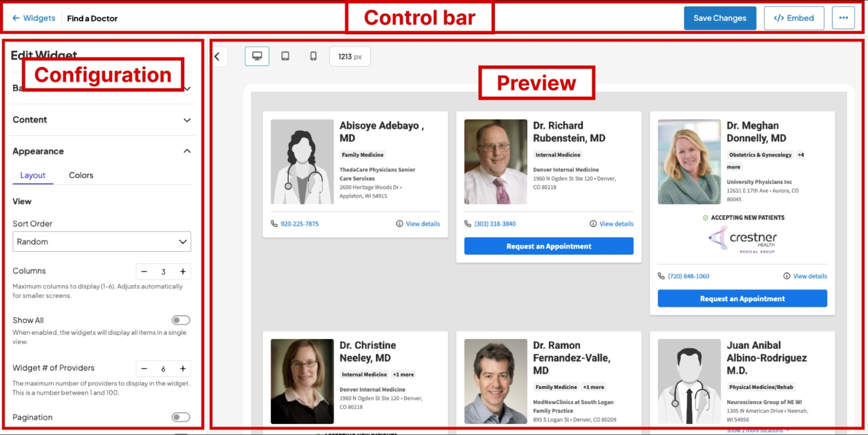Increase Columns using the plus stepper
The height and width of the screenshot is (435, 868).
click(183, 271)
